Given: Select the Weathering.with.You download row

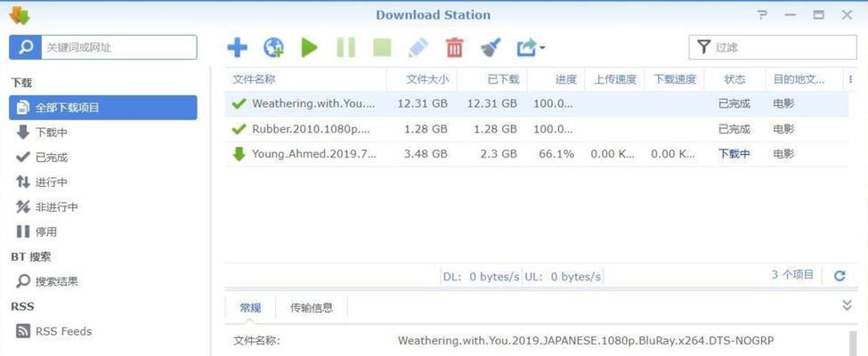Looking at the screenshot, I should point(536,103).
